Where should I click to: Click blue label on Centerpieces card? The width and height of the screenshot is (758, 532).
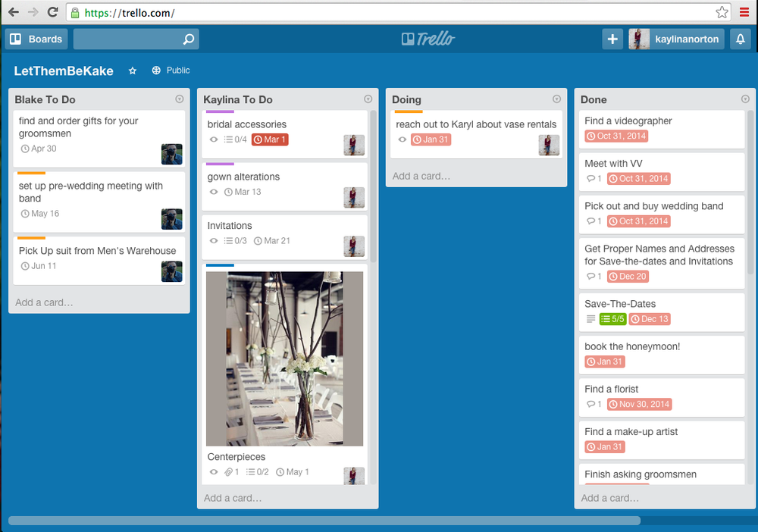click(x=220, y=265)
